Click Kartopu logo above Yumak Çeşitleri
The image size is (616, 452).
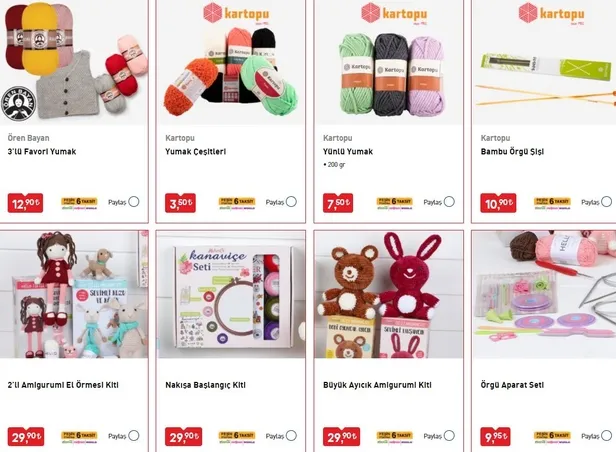pyautogui.click(x=236, y=13)
